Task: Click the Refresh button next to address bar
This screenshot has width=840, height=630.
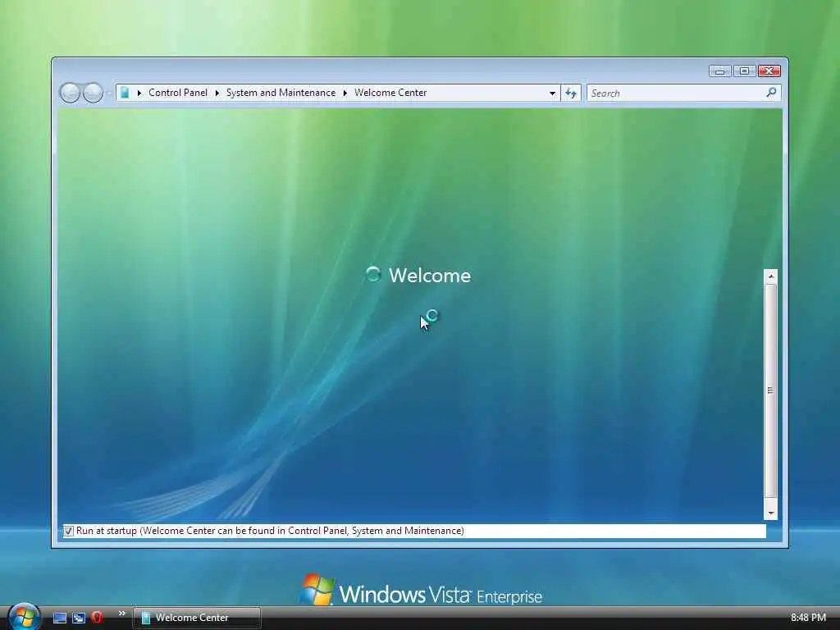Action: pos(571,94)
